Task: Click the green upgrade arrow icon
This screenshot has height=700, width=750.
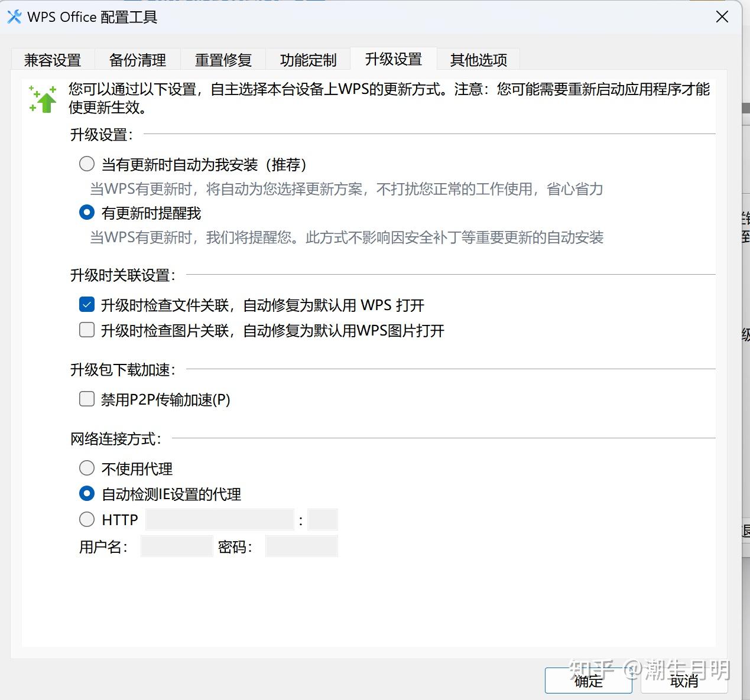Action: (42, 97)
